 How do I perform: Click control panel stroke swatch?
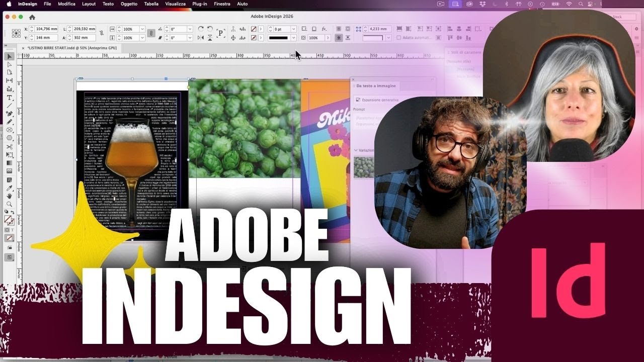[254, 38]
